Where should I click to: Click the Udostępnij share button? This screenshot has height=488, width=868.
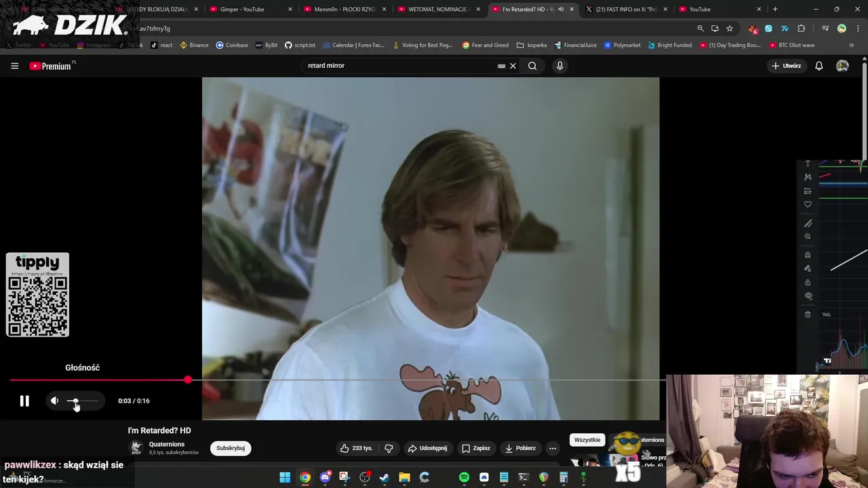(427, 448)
